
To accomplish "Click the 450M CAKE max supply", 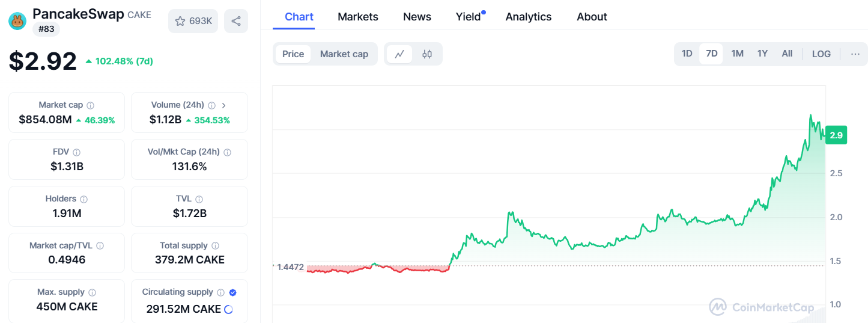I will tap(67, 306).
